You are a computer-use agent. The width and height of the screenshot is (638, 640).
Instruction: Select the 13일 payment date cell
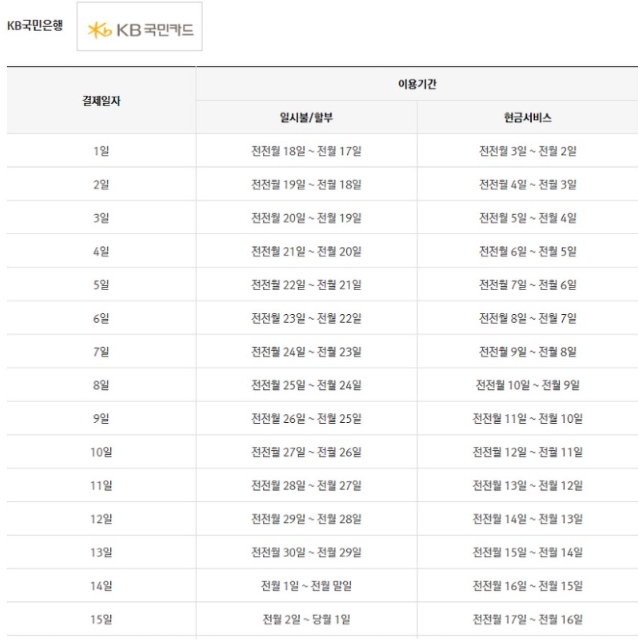tap(101, 553)
